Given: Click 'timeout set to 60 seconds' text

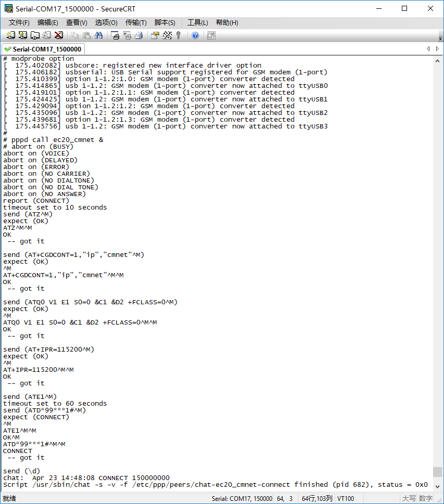Looking at the screenshot, I should tap(55, 404).
